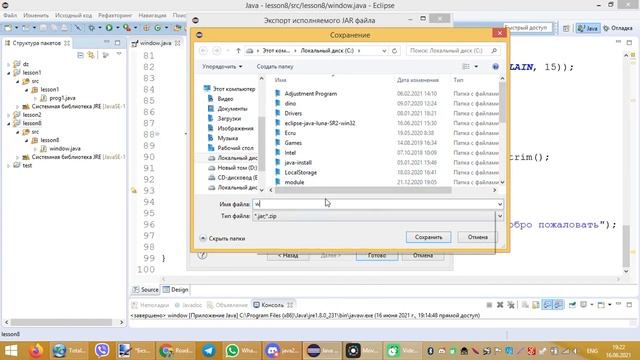This screenshot has height=360, width=640.
Task: Expand the dz project node
Action: point(9,64)
